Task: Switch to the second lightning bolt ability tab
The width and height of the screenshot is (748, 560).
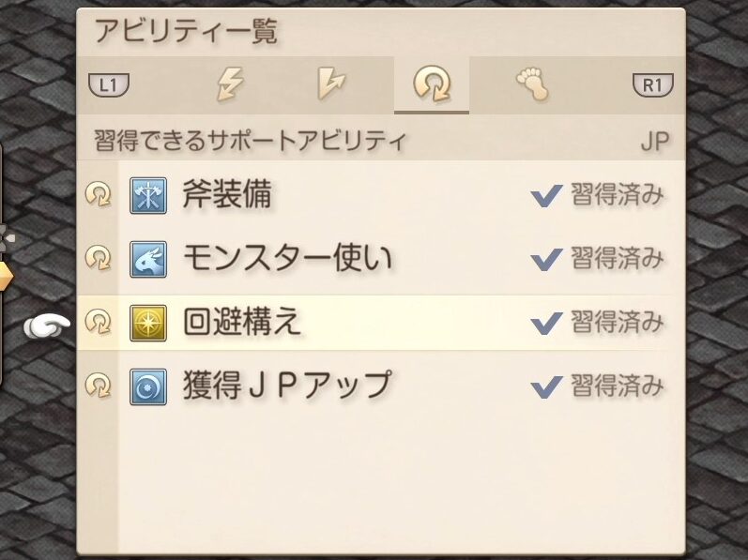Action: (331, 85)
